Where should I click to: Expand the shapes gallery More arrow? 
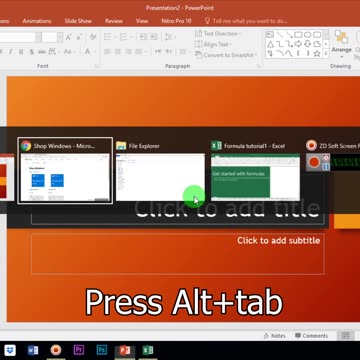[326, 53]
